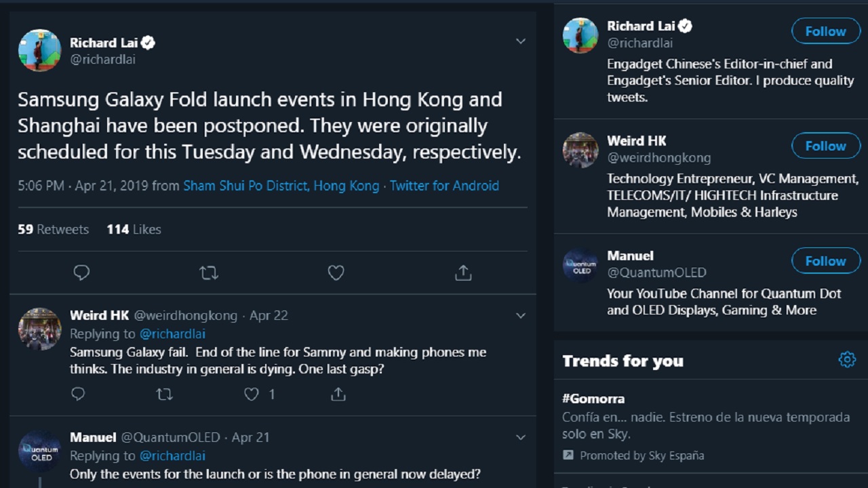This screenshot has width=868, height=488.
Task: Share the main tweet via share icon
Action: click(463, 272)
